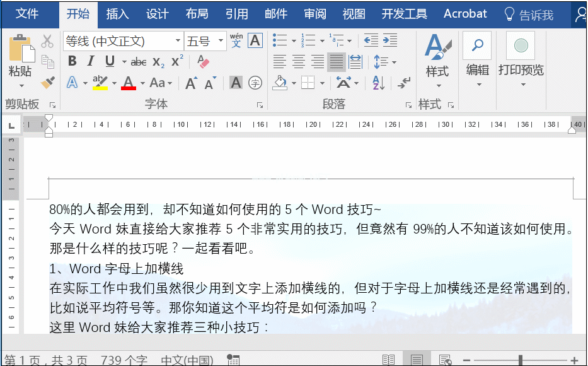588x366 pixels.
Task: Toggle Underline formatting
Action: tap(110, 61)
